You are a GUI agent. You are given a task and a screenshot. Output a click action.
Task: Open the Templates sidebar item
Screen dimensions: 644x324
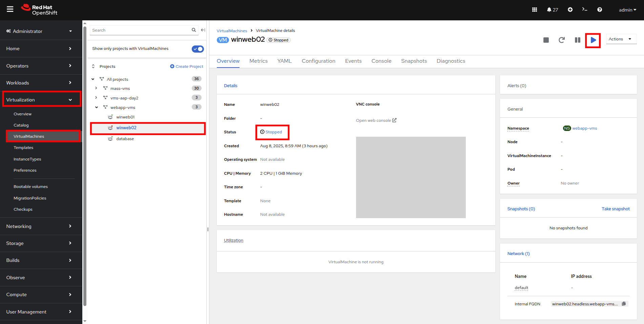[x=23, y=148]
